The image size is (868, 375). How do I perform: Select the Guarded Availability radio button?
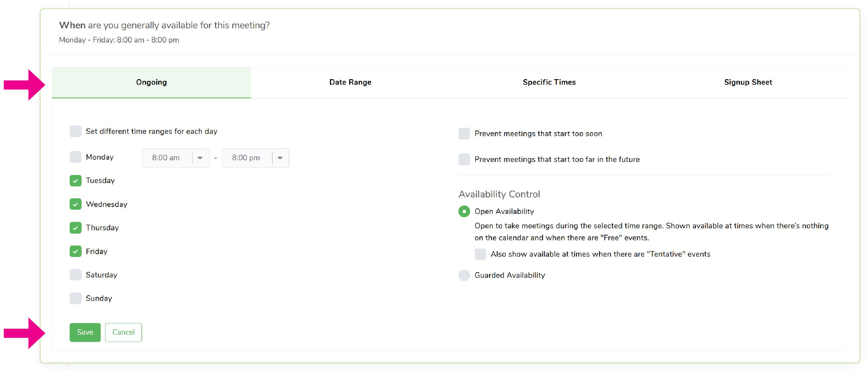coord(464,276)
